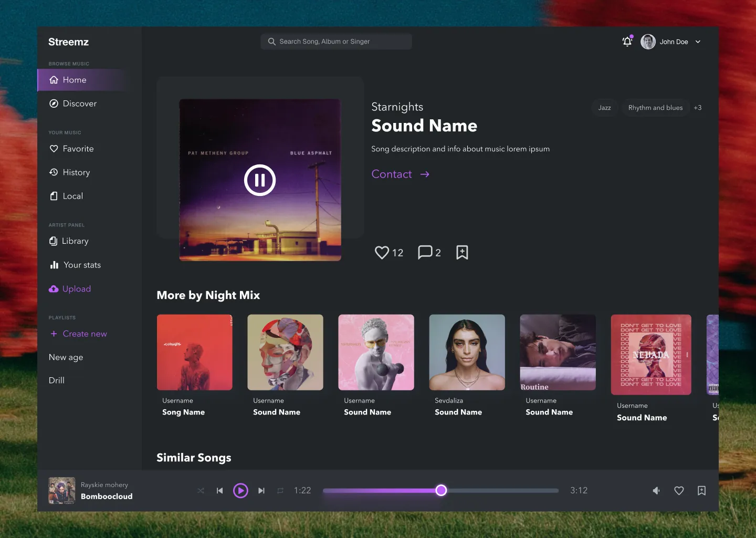Open the Nevada album cover
756x538 pixels.
(x=651, y=355)
